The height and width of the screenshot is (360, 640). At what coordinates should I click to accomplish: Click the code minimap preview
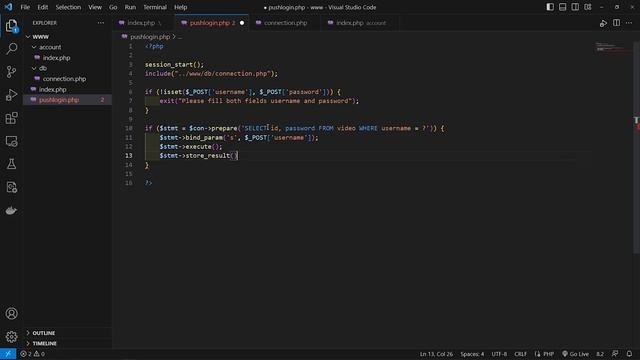click(612, 47)
